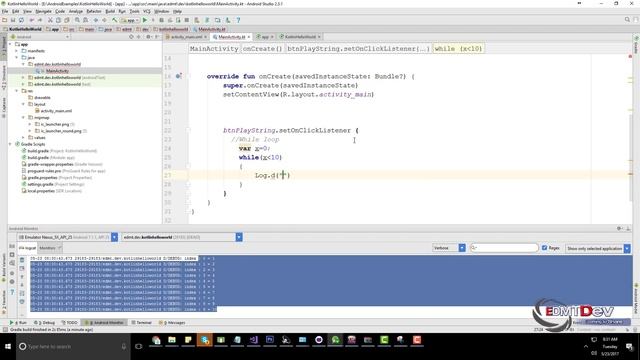Open the Android project view dropdown

40,37
